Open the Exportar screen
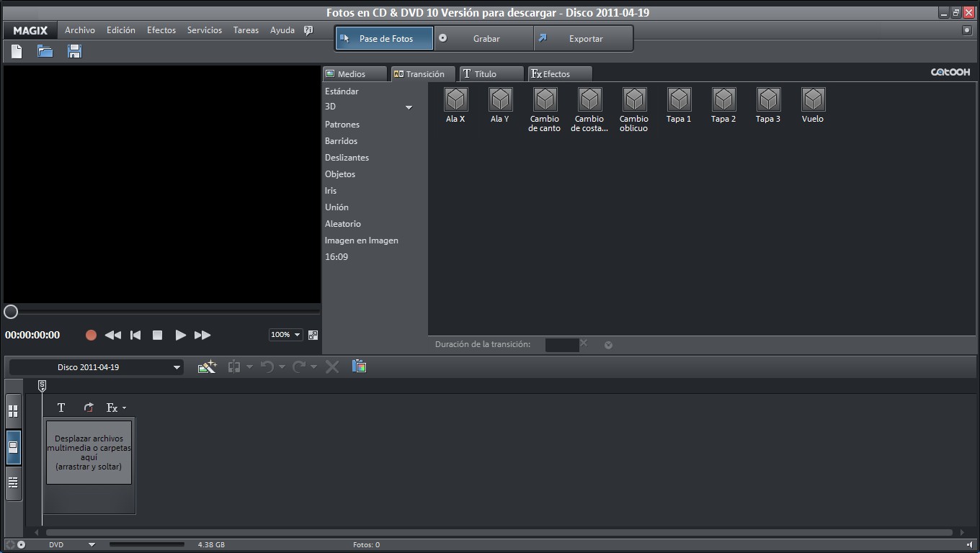 tap(584, 39)
